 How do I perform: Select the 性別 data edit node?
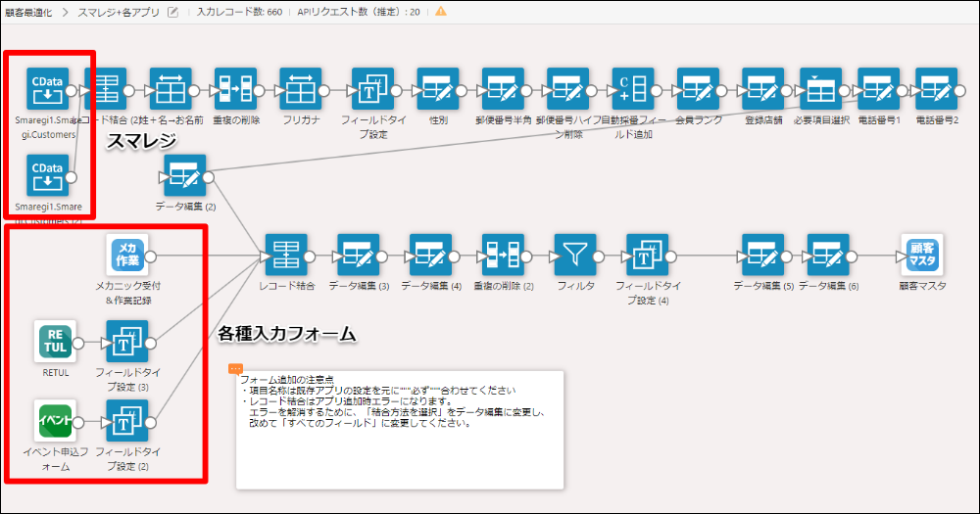tap(437, 89)
